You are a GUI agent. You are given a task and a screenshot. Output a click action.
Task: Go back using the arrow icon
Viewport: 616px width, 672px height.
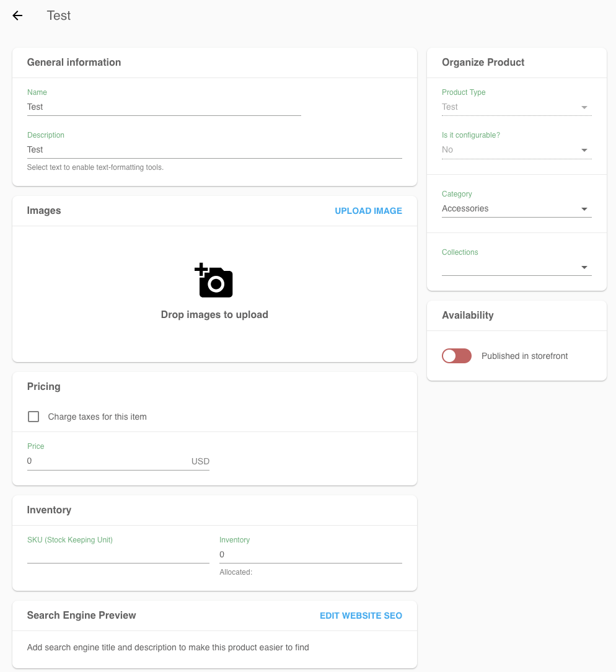pyautogui.click(x=17, y=16)
